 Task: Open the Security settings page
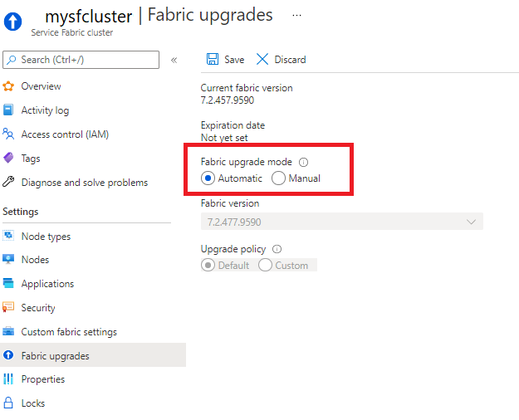(38, 308)
